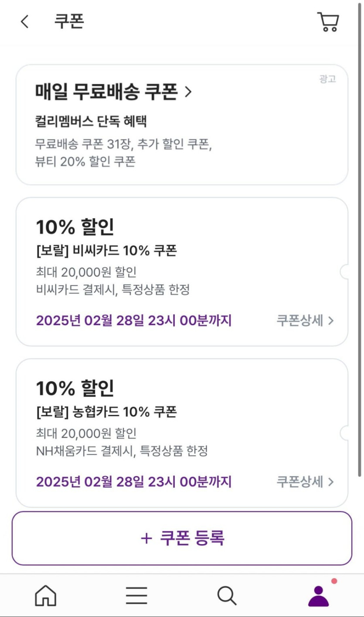Tap the 광고 label on banner

327,79
